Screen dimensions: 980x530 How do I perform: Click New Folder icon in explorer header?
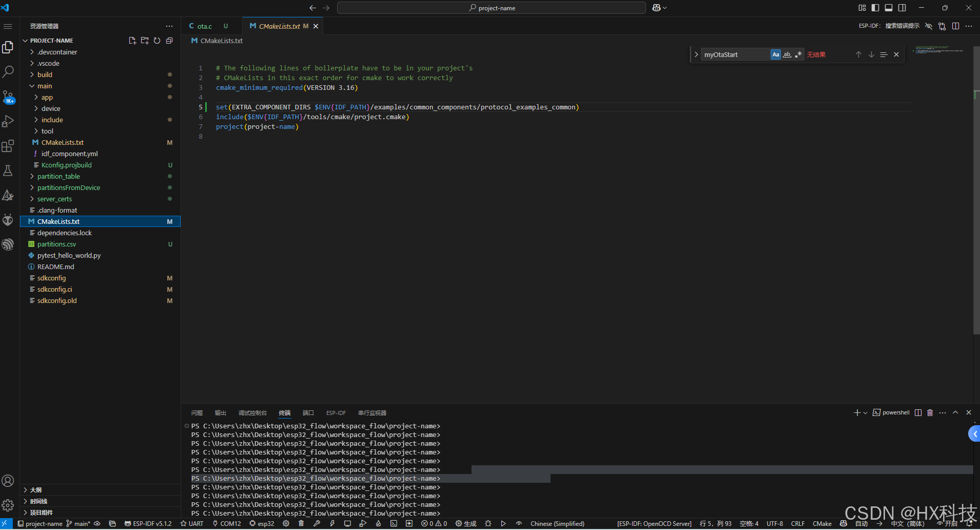(145, 41)
